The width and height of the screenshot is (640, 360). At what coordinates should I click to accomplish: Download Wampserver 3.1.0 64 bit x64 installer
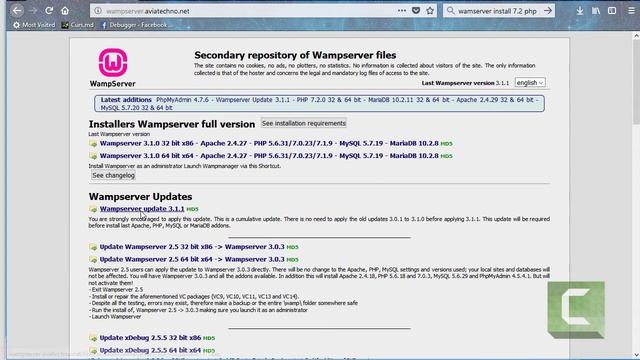(x=269, y=156)
